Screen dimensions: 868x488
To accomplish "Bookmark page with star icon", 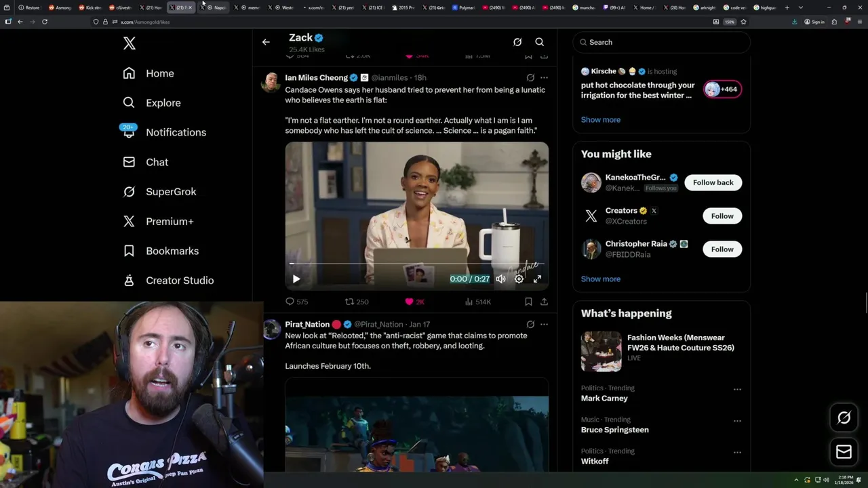I will tap(743, 22).
